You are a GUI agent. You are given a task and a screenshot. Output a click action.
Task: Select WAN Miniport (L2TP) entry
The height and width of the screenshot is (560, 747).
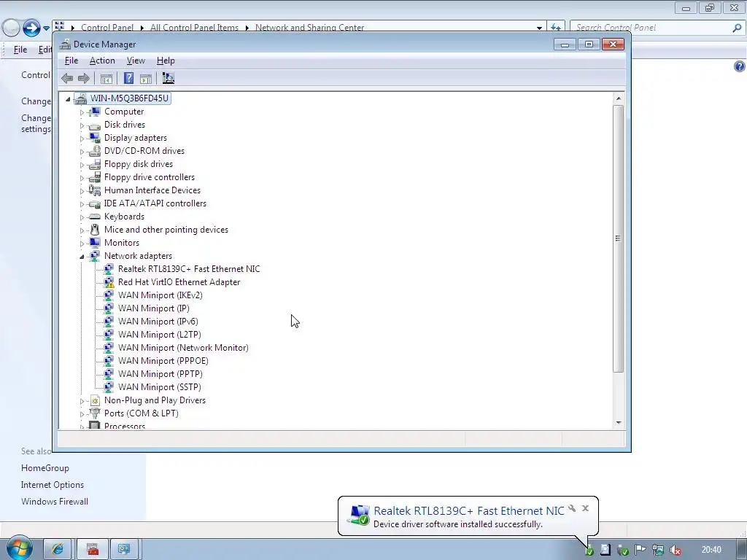160,335
